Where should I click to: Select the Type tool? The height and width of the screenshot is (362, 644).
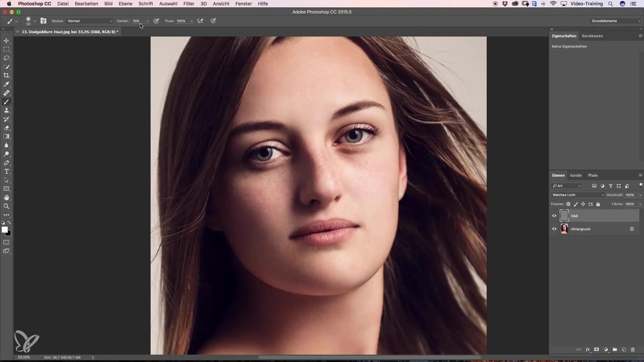pos(6,172)
